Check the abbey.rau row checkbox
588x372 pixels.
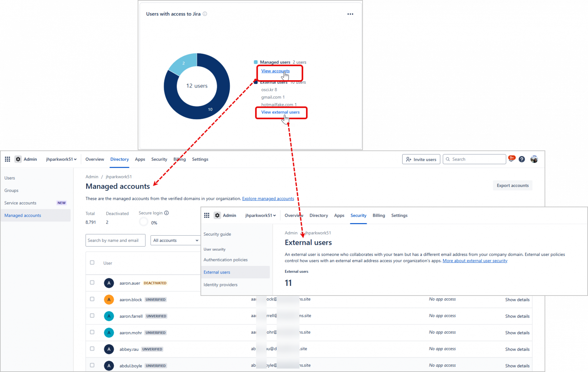[x=92, y=349]
